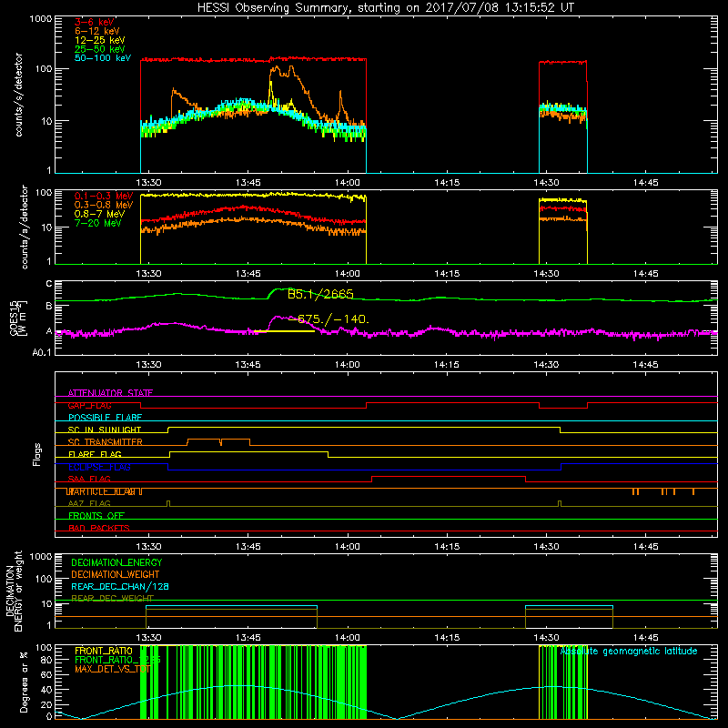This screenshot has height=728, width=728.
Task: Select the SC_TRANSMITTER flag label
Action: tap(105, 442)
